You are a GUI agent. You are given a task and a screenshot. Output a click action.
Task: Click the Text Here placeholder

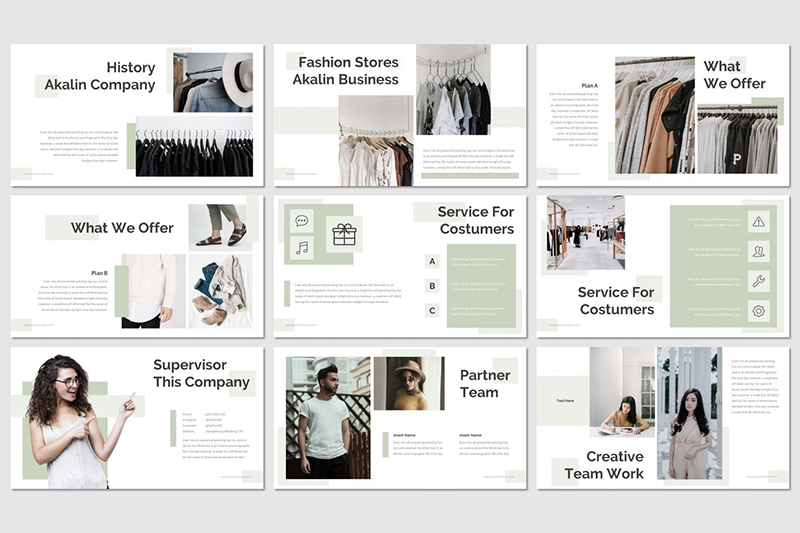pyautogui.click(x=565, y=401)
